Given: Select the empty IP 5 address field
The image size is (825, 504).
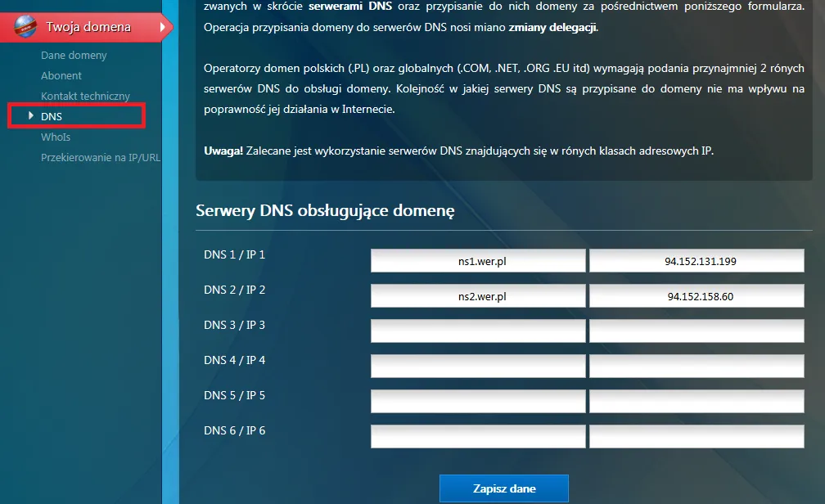Looking at the screenshot, I should [x=696, y=400].
